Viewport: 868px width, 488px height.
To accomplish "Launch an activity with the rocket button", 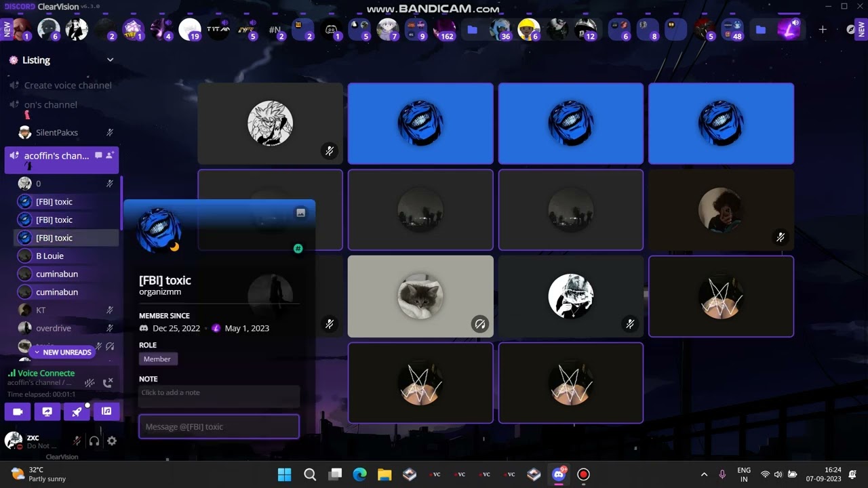I will 77,411.
